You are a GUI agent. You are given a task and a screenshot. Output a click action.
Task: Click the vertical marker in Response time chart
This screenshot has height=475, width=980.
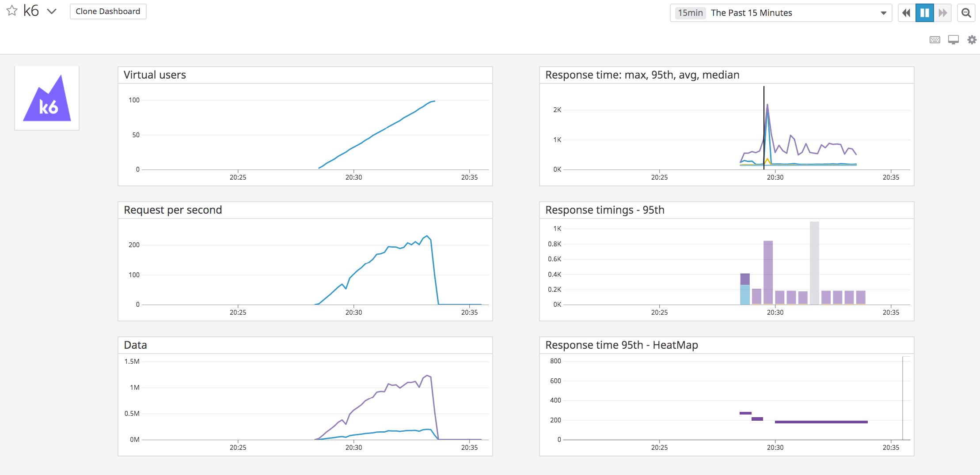click(764, 127)
